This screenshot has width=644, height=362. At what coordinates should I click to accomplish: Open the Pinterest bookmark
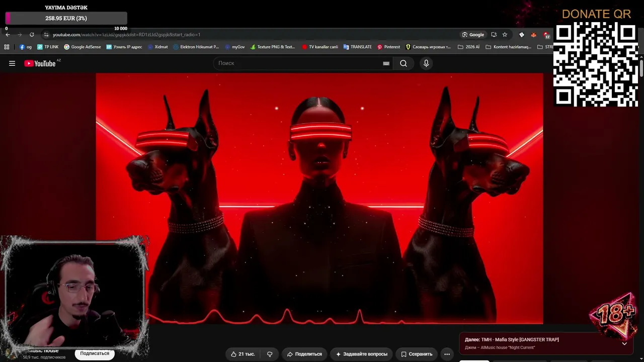[389, 47]
